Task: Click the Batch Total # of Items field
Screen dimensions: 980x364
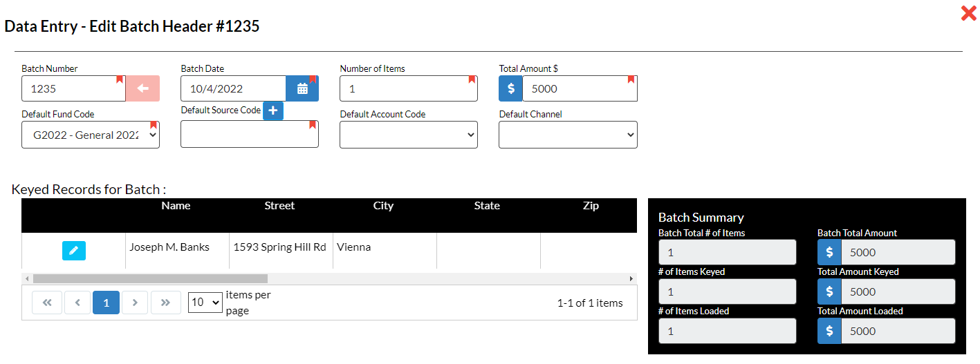Action: click(x=728, y=252)
